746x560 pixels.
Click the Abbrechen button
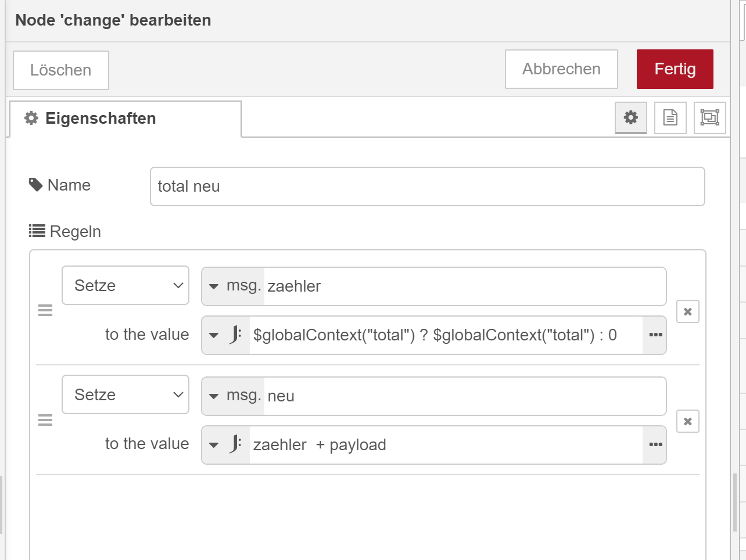561,69
